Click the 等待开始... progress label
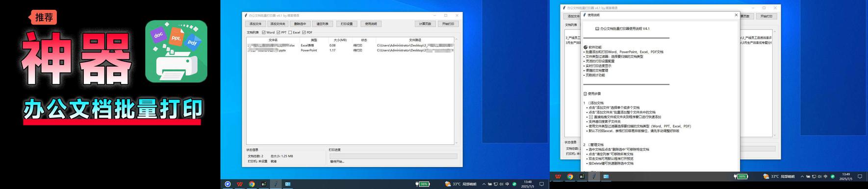 coord(337,162)
